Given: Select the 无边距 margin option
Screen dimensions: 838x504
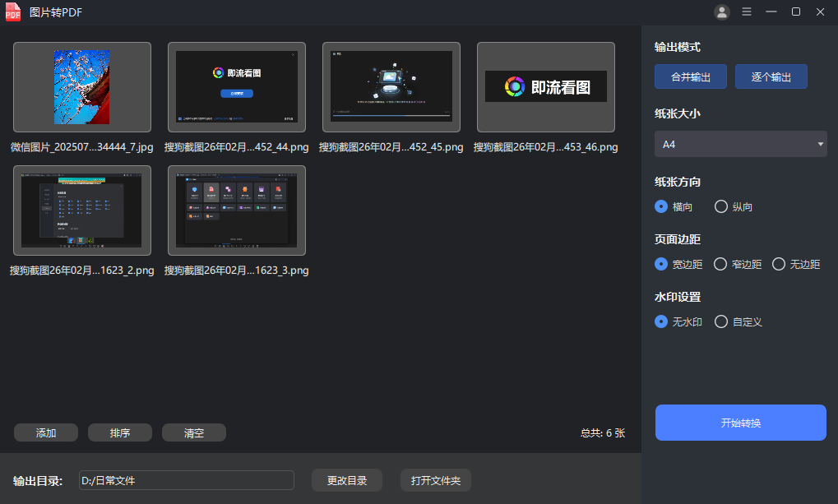Looking at the screenshot, I should click(778, 264).
